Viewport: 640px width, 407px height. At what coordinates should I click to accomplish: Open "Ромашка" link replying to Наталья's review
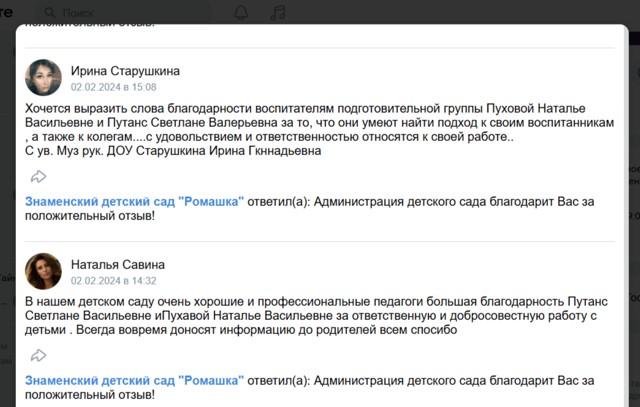pos(134,380)
